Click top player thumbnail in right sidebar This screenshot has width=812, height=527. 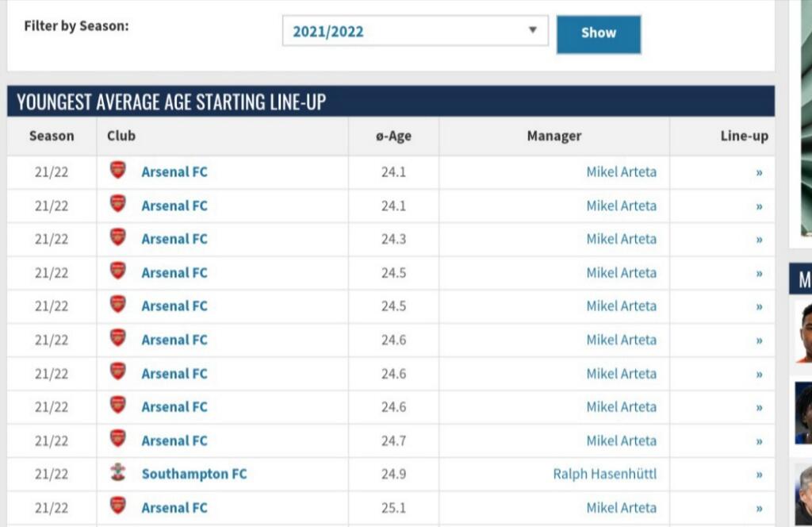coord(804,332)
